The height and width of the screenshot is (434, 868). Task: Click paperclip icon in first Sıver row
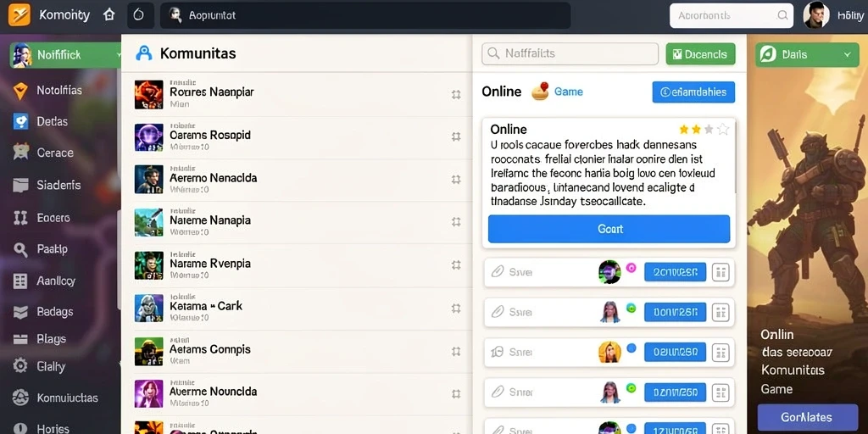click(x=497, y=272)
